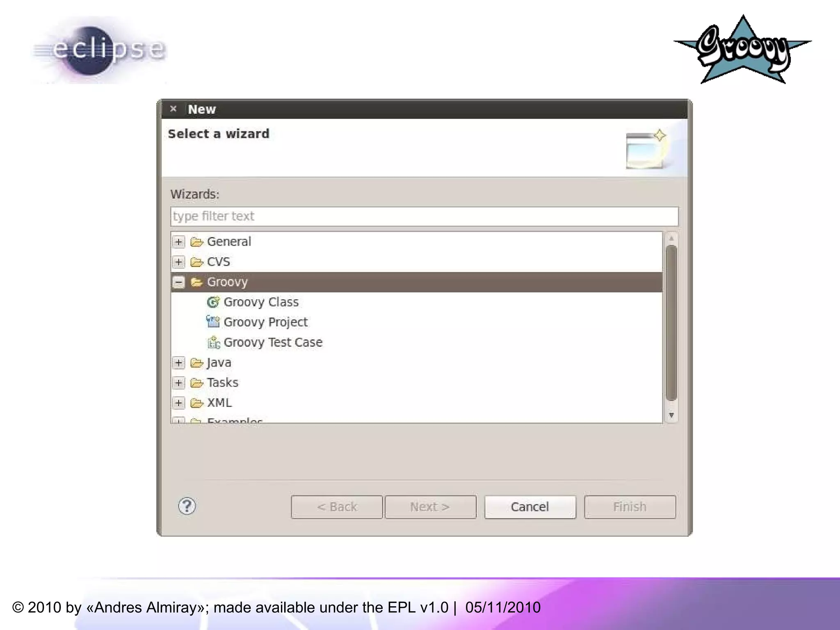Click the Groovy Test Case icon
The height and width of the screenshot is (630, 840).
(213, 342)
